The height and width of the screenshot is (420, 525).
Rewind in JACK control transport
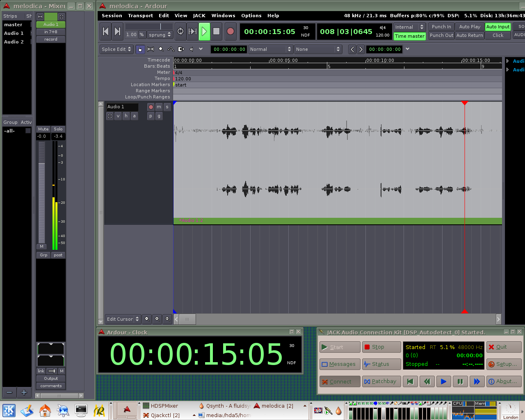click(427, 381)
